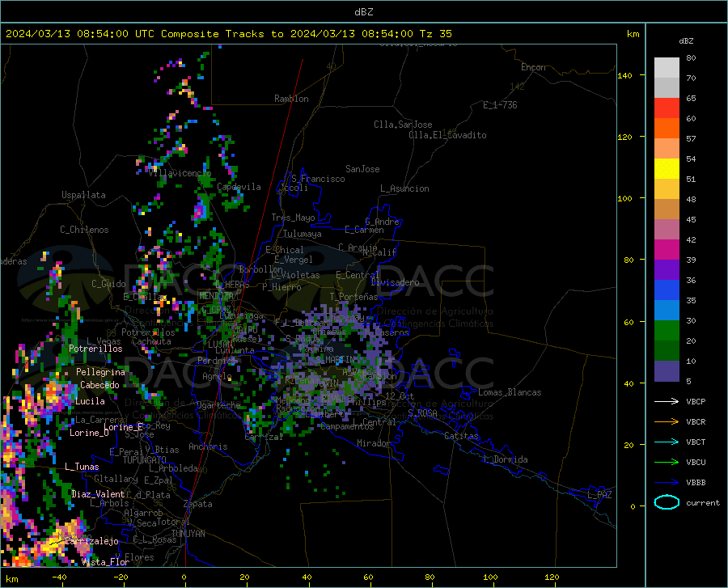Click the 'L_Dormida' map label
This screenshot has width=728, height=588.
[506, 459]
